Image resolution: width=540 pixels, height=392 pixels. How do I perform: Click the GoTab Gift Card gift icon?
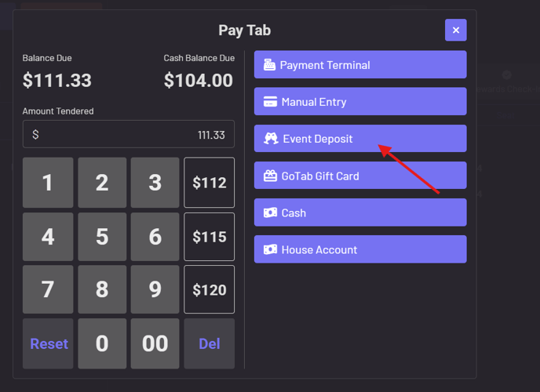[x=270, y=176]
